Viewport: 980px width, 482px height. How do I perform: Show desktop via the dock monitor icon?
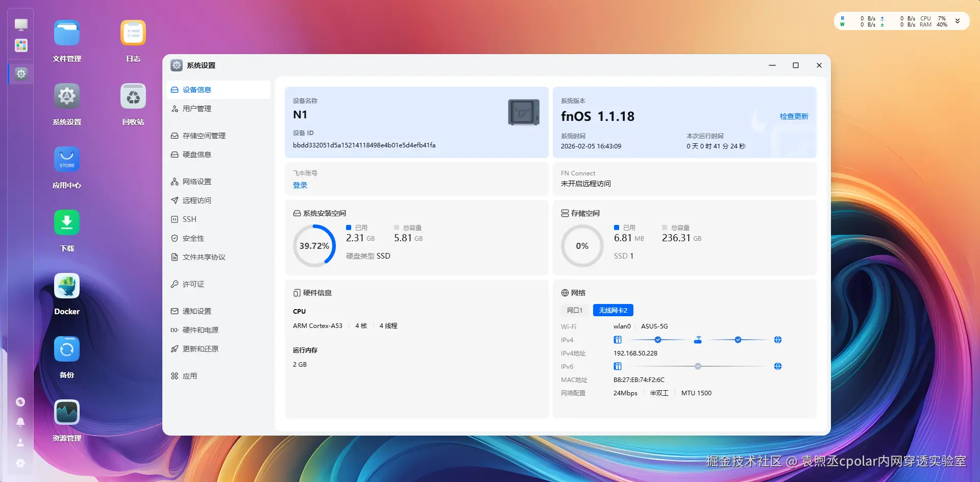click(21, 24)
